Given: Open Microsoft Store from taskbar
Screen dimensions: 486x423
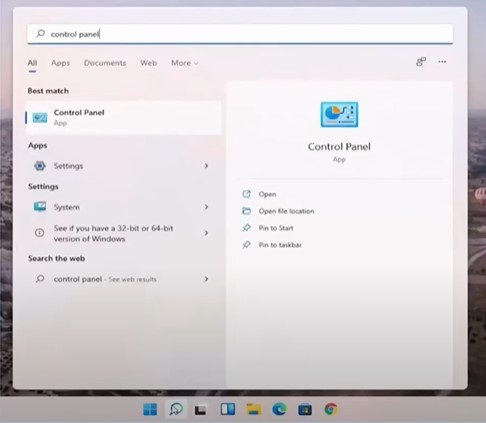Looking at the screenshot, I should [305, 409].
